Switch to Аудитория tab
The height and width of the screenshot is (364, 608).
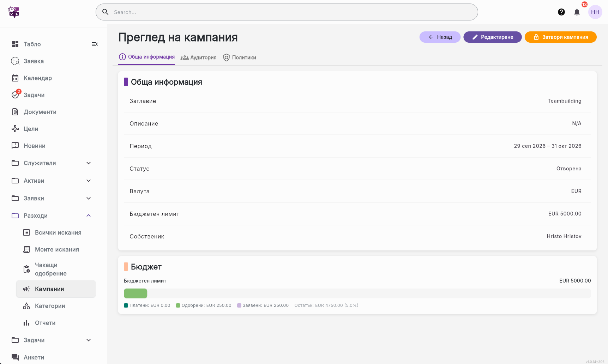(198, 57)
